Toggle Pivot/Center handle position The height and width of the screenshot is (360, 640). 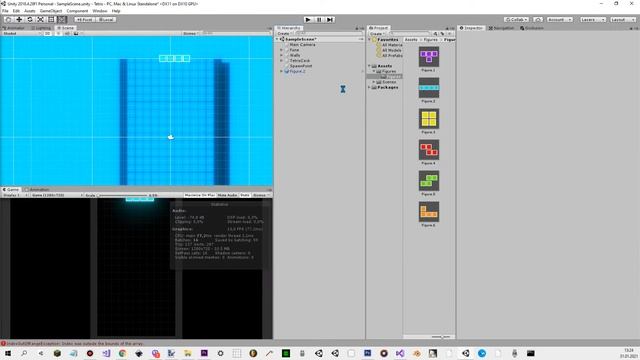pyautogui.click(x=84, y=20)
